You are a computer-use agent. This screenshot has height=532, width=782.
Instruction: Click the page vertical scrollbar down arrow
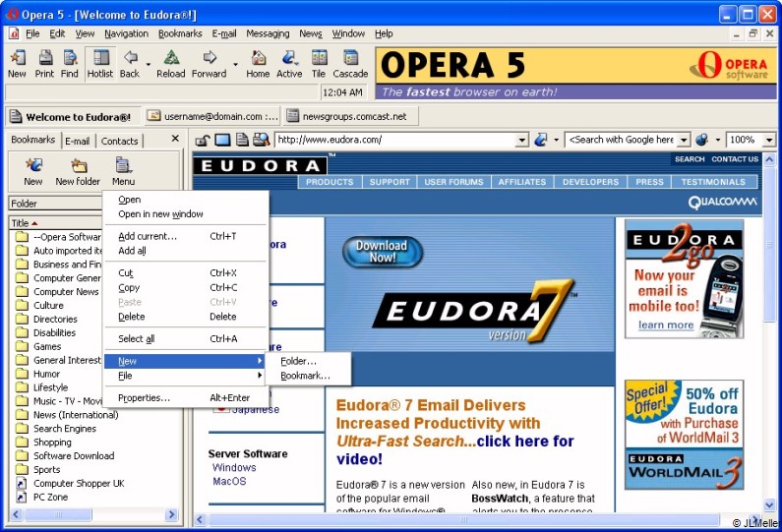[x=769, y=504]
